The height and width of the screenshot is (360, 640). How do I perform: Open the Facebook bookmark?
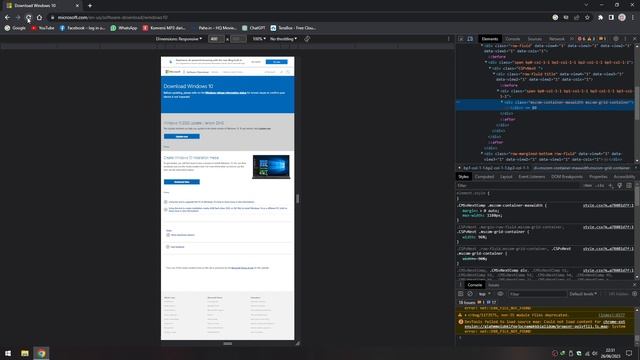click(x=82, y=28)
